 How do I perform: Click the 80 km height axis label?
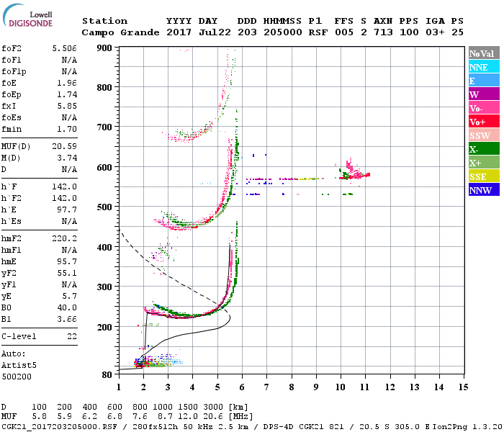tap(107, 375)
